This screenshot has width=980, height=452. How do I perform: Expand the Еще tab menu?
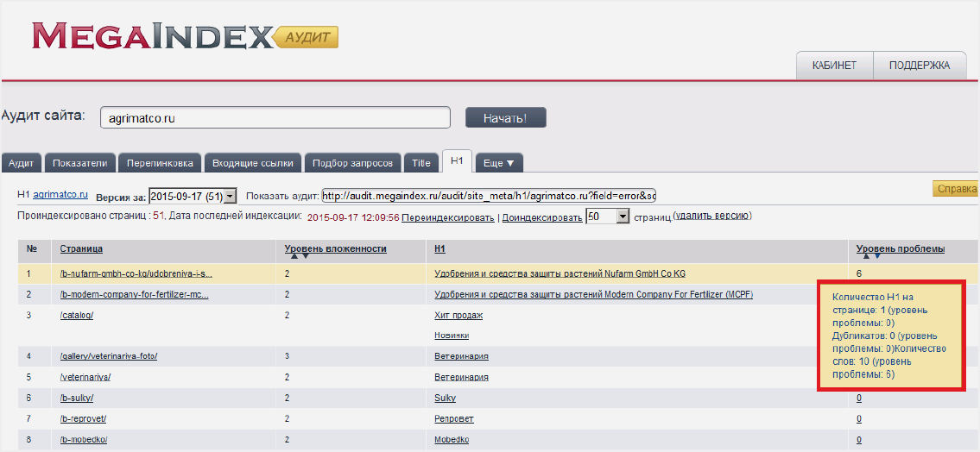498,163
